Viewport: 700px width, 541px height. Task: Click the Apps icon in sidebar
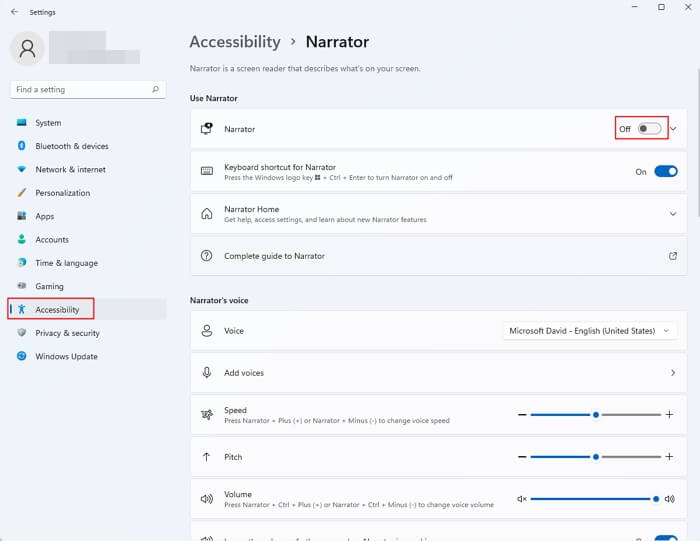tap(21, 216)
